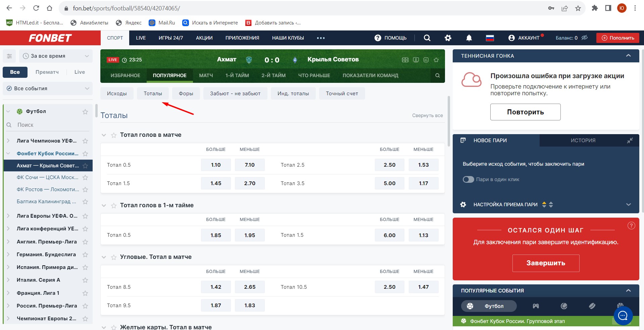Open the 'За все время' period dropdown
This screenshot has height=330, width=644.
pyautogui.click(x=56, y=56)
